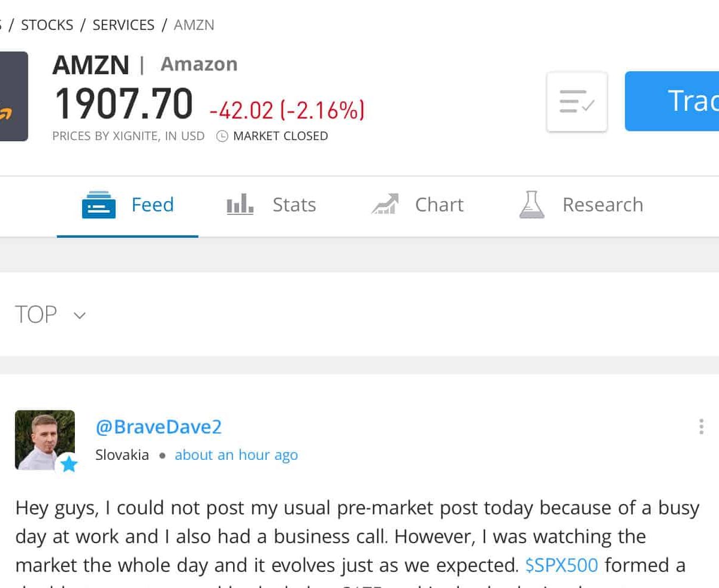Click the Amazon logo tile
719x588 pixels.
(13, 96)
